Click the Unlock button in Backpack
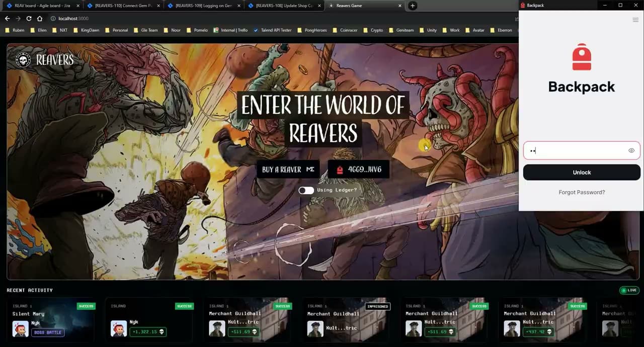The image size is (644, 347). 582,172
